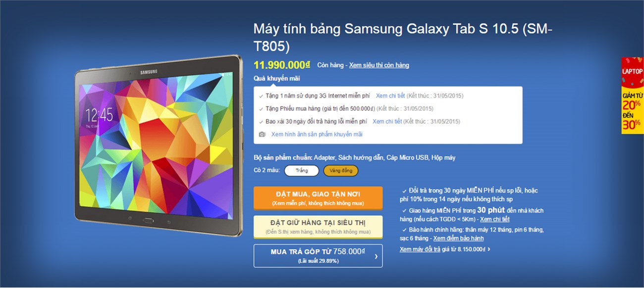Select the Vàng đồng color option
644x288 pixels.
click(x=341, y=171)
